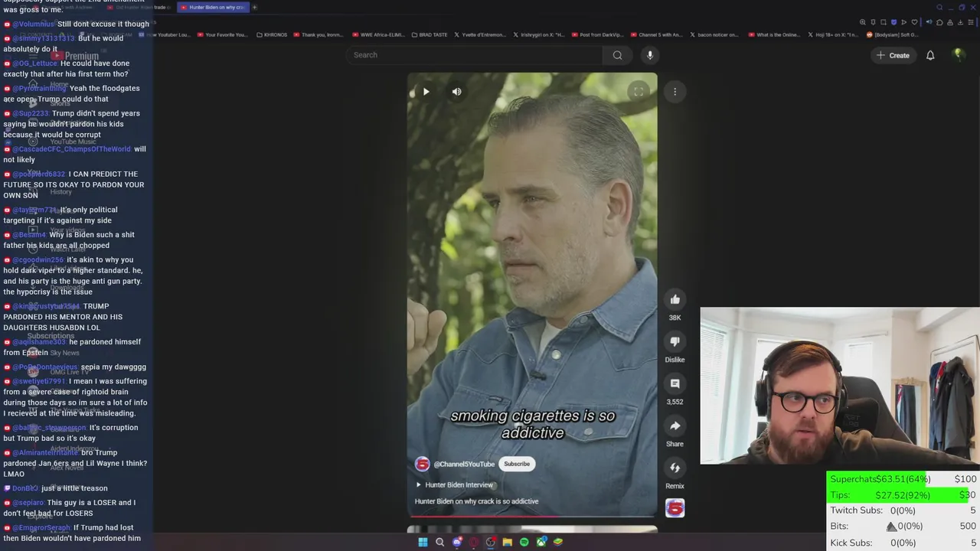The width and height of the screenshot is (980, 551).
Task: Click chat username @OG_Lettuce
Action: pos(34,64)
